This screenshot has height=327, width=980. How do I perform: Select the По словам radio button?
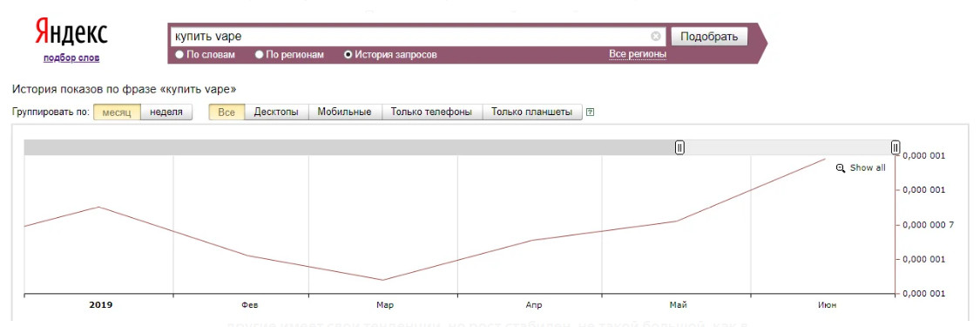pos(179,55)
